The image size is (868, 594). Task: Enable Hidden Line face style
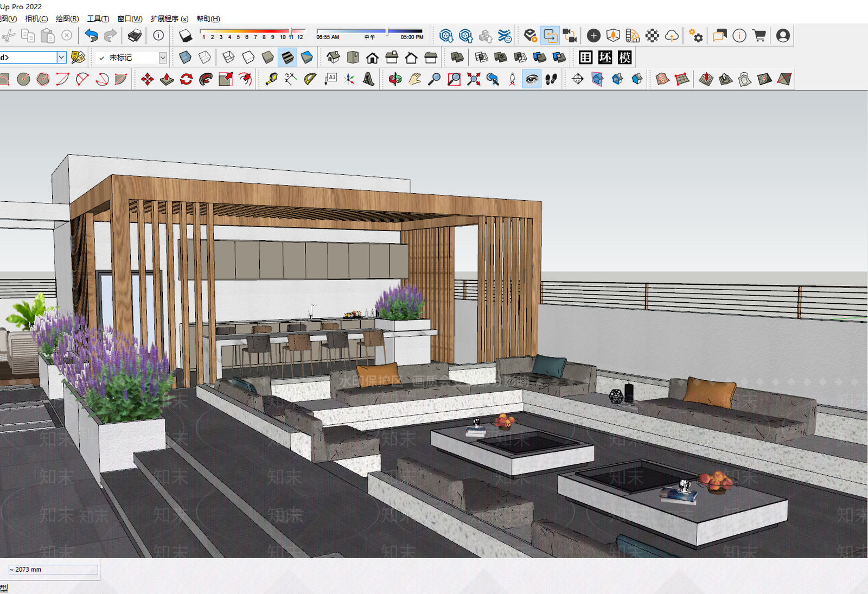tap(248, 57)
